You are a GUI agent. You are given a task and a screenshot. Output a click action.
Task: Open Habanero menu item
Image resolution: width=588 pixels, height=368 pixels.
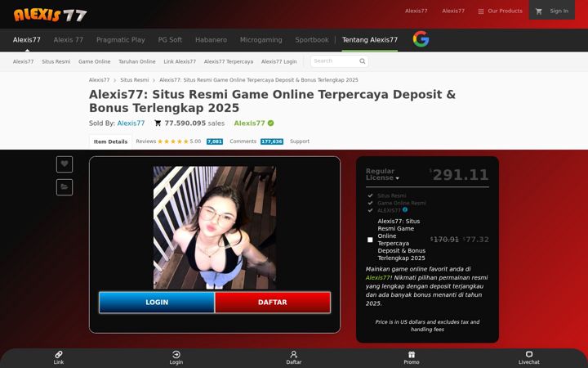point(212,40)
